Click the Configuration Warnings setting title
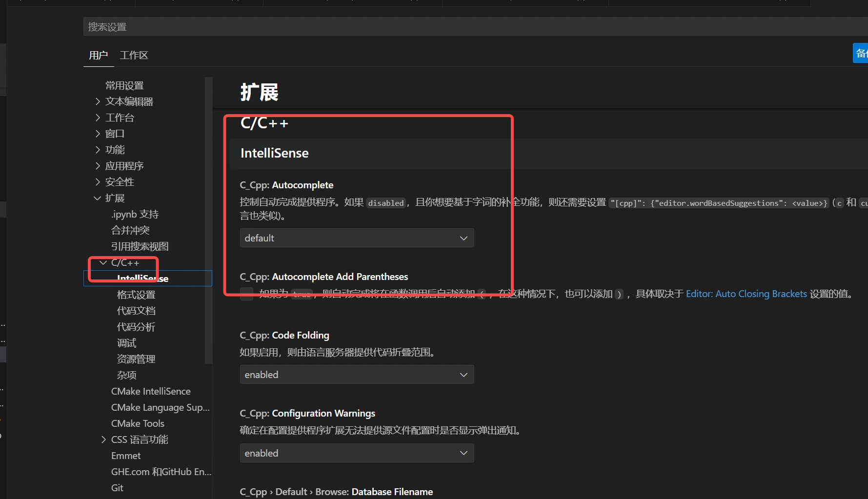This screenshot has width=868, height=499. 307,413
